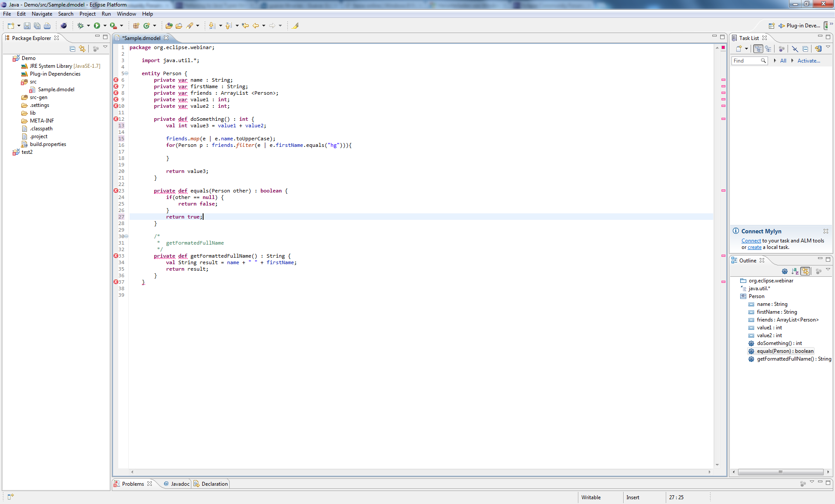Click the green Run button icon
The image size is (835, 504).
[97, 26]
